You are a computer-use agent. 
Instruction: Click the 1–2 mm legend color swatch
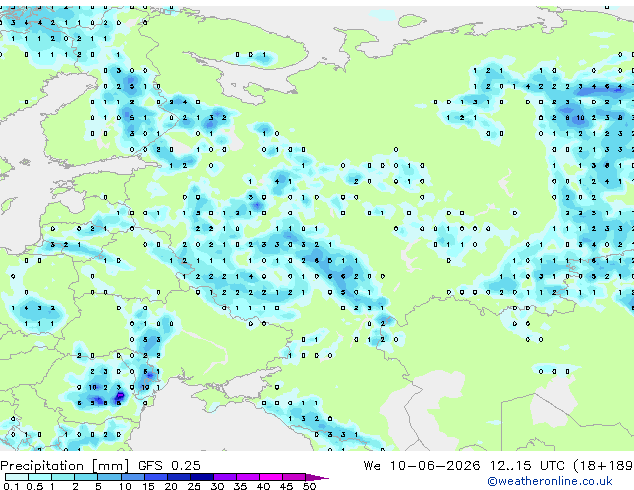click(63, 477)
